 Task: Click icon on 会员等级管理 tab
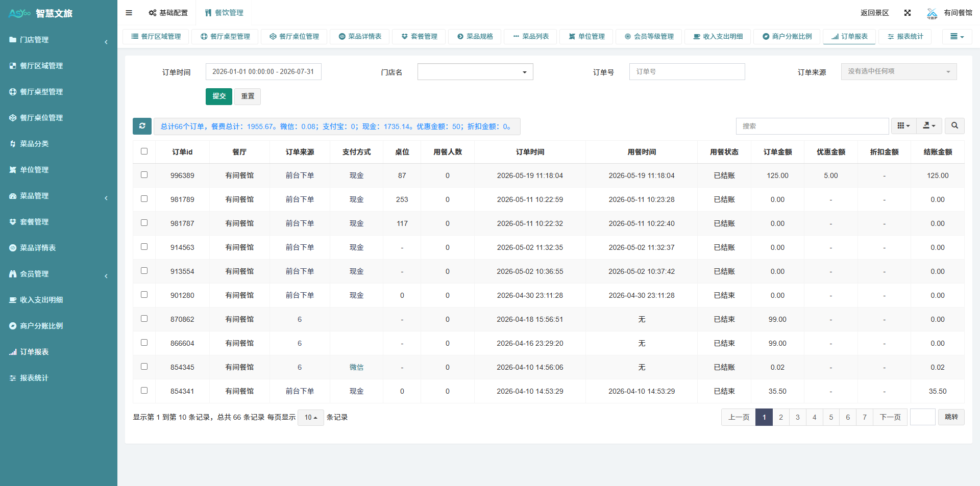(x=628, y=37)
